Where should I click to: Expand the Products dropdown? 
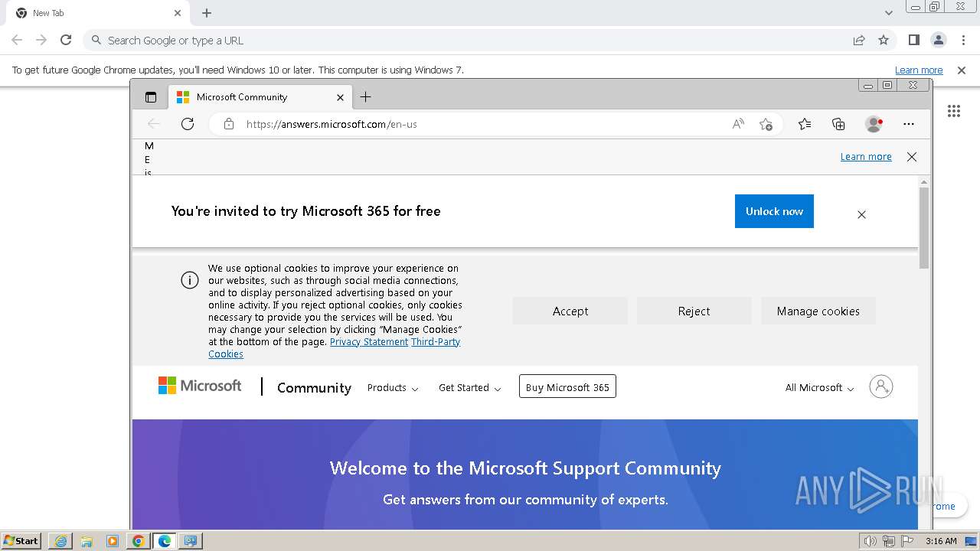click(393, 388)
